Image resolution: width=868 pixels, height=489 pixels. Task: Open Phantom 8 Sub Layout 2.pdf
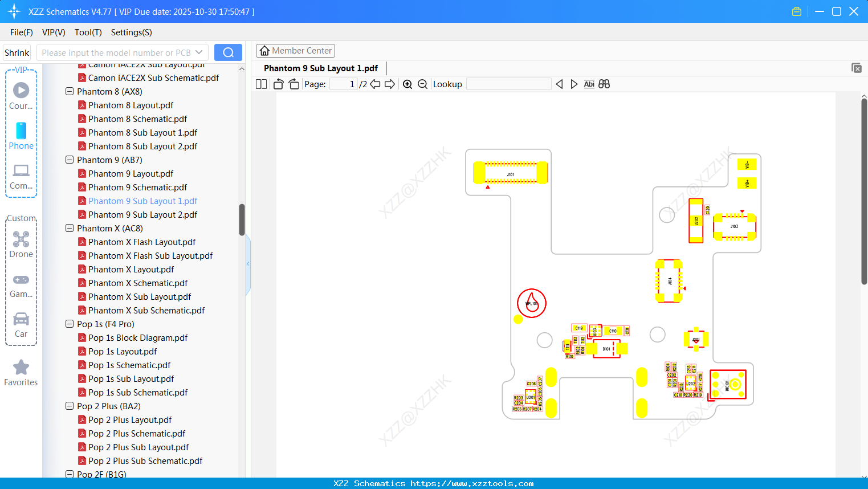(x=143, y=146)
